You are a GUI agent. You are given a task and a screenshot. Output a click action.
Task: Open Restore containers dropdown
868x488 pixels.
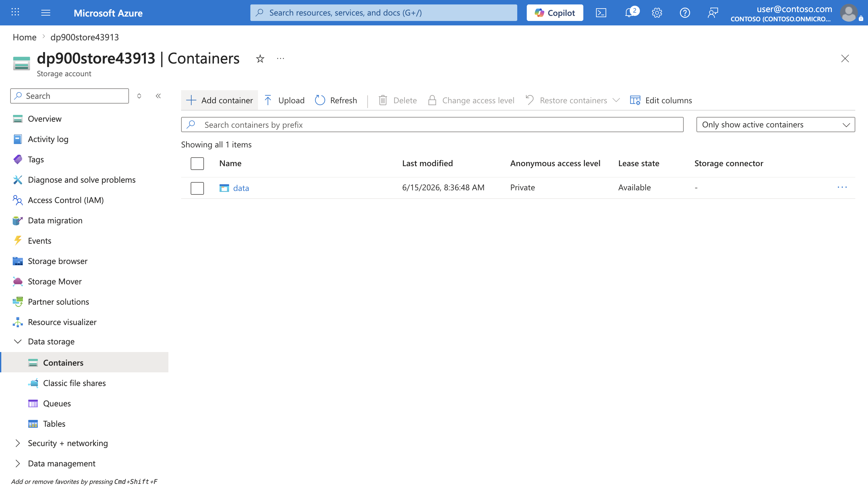click(573, 100)
